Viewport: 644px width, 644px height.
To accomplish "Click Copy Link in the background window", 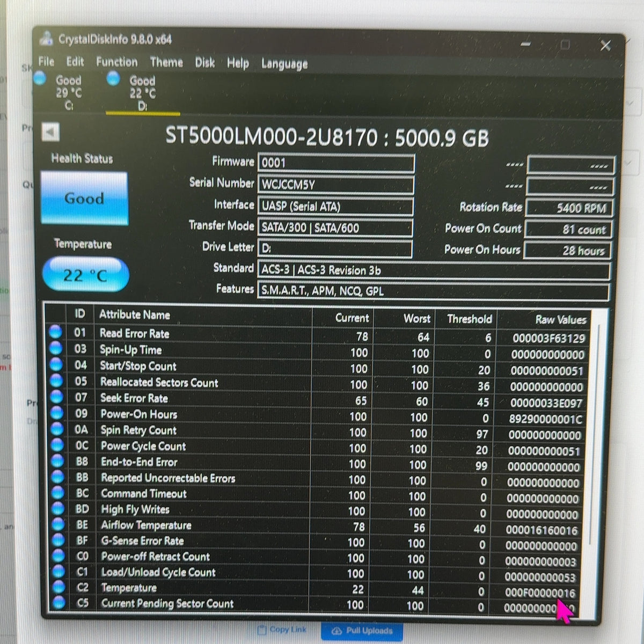I will click(x=282, y=630).
